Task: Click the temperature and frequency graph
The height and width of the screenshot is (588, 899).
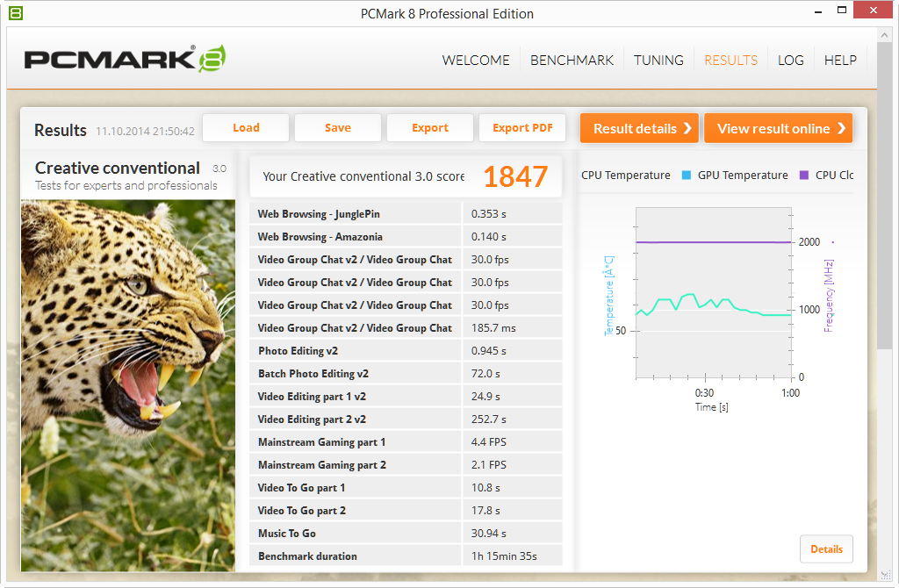Action: click(x=713, y=293)
